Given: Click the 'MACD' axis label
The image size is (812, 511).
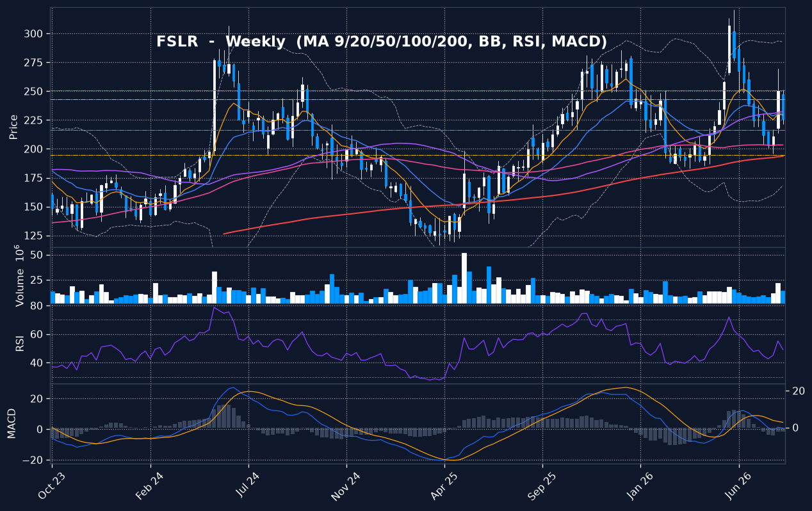Looking at the screenshot, I should 11,423.
